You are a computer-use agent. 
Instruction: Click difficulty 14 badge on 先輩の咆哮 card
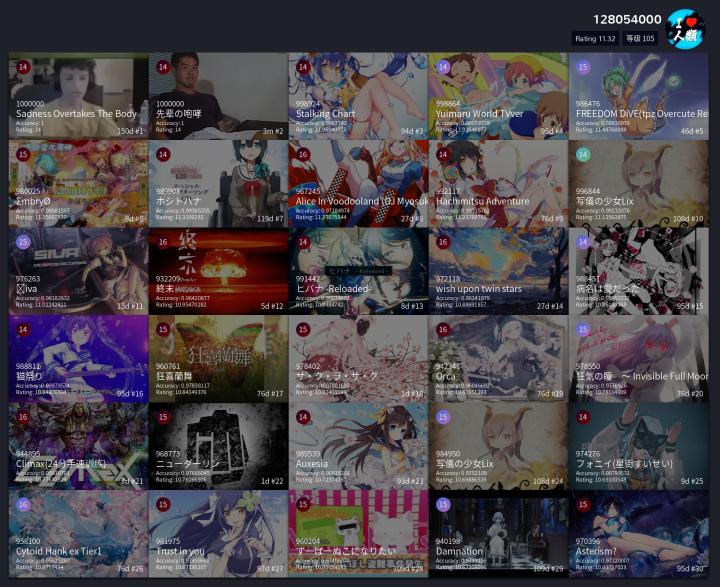(x=163, y=67)
